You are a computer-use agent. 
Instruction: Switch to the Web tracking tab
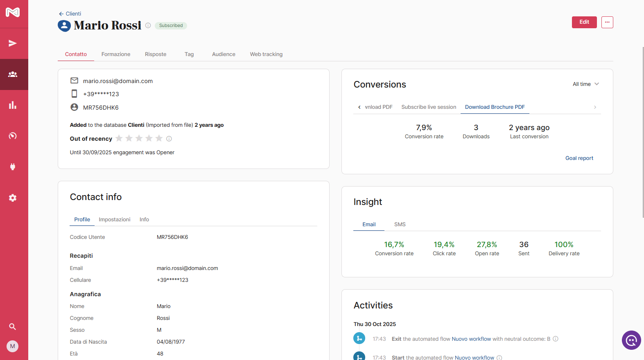(x=266, y=54)
